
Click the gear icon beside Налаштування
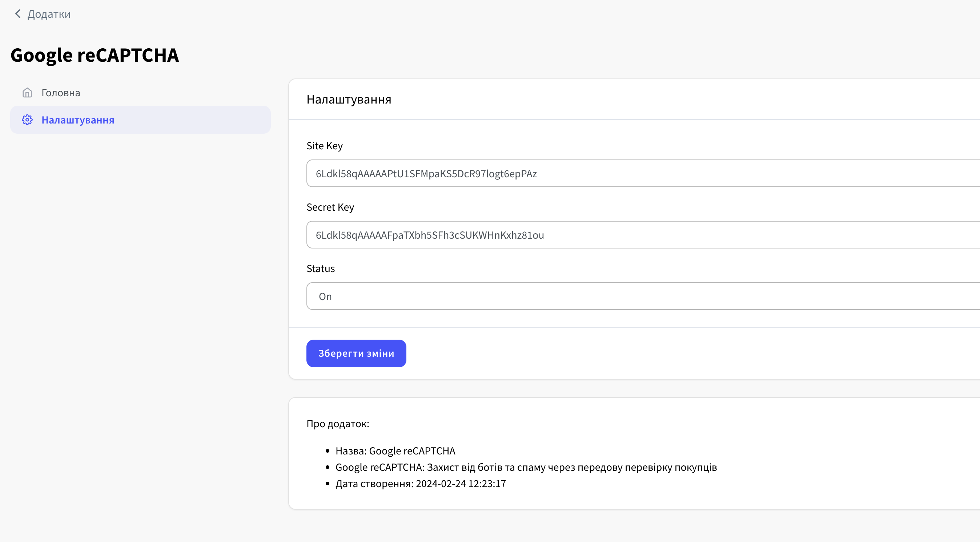(27, 120)
